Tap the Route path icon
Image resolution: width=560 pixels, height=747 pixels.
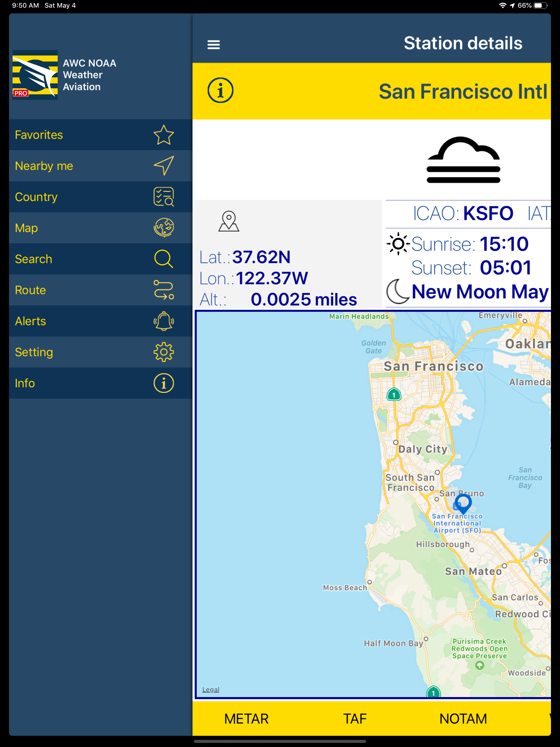point(164,290)
